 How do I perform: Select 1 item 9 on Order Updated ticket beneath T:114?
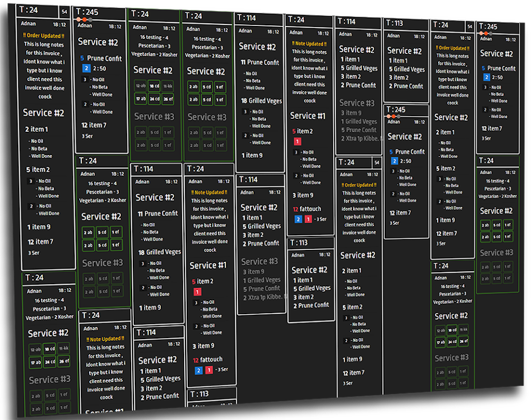tap(352, 359)
